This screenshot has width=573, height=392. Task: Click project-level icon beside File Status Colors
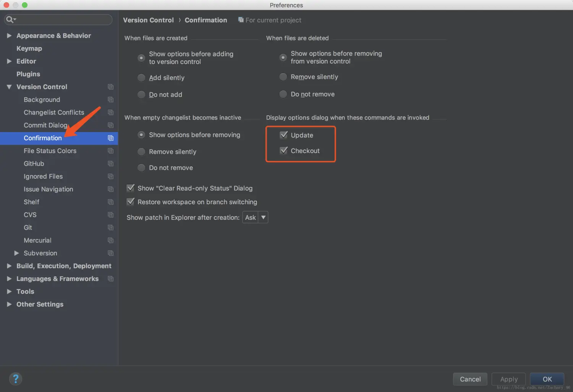pyautogui.click(x=110, y=151)
